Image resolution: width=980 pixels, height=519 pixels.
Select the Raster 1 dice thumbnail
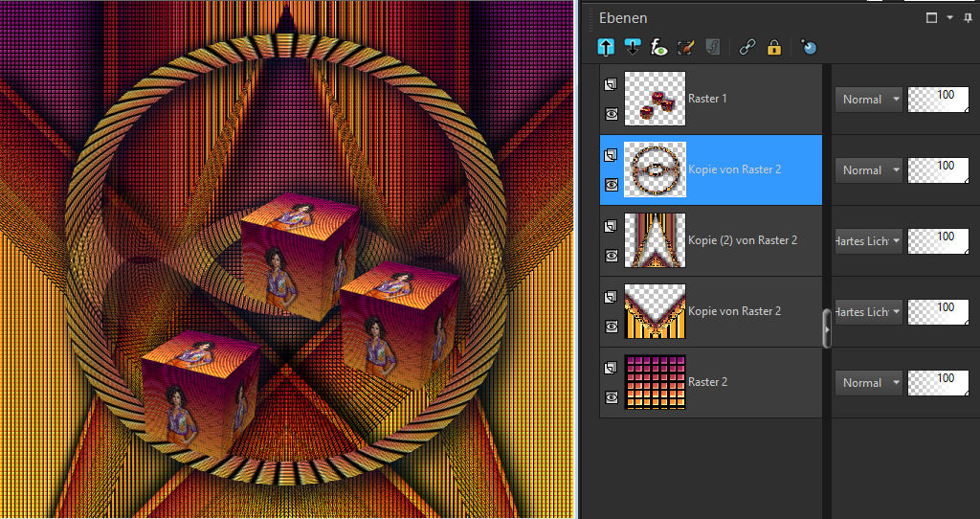(x=655, y=99)
